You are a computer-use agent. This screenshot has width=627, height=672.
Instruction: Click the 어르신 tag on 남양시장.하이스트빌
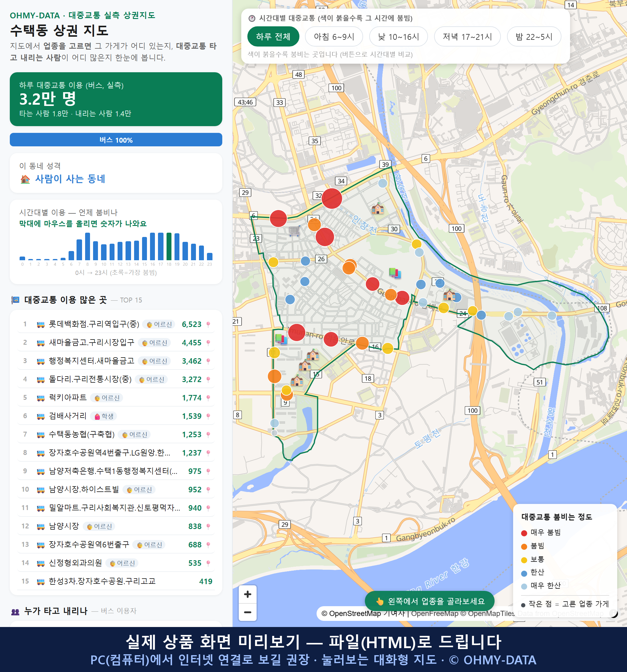(x=139, y=490)
